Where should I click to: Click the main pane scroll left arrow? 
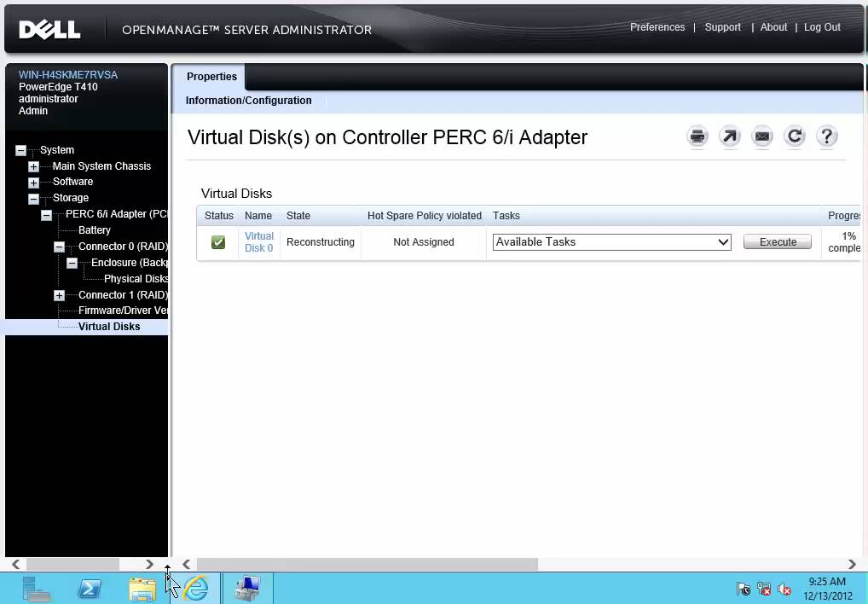pyautogui.click(x=186, y=564)
